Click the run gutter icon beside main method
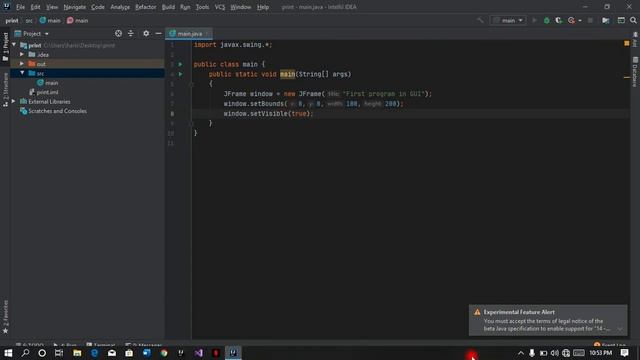The width and height of the screenshot is (640, 360). 180,74
